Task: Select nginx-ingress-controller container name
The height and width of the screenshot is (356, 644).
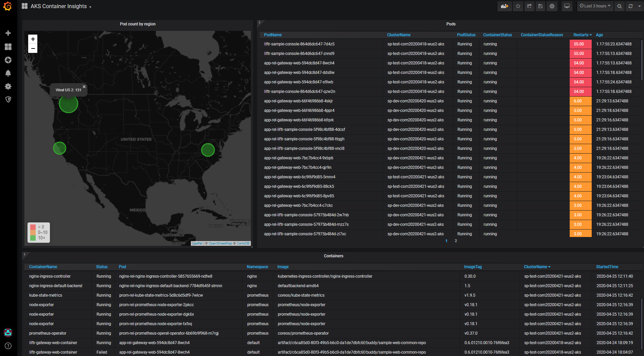Action: click(50, 276)
